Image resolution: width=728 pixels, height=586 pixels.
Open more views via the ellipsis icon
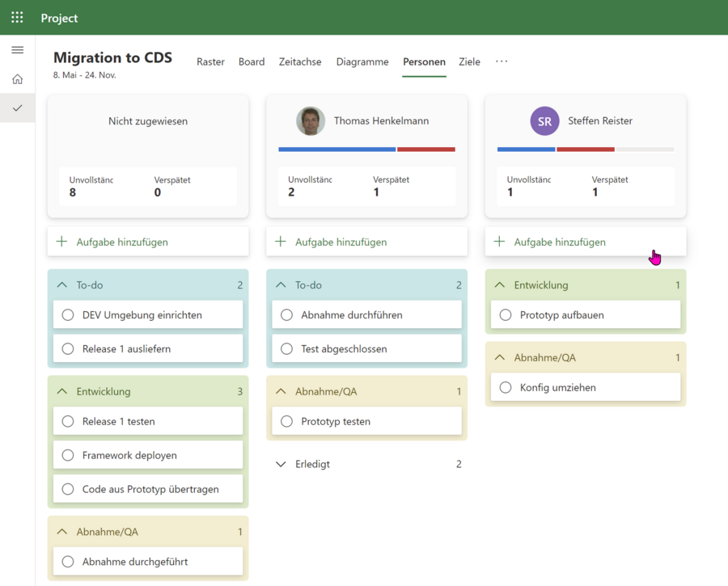coord(501,61)
